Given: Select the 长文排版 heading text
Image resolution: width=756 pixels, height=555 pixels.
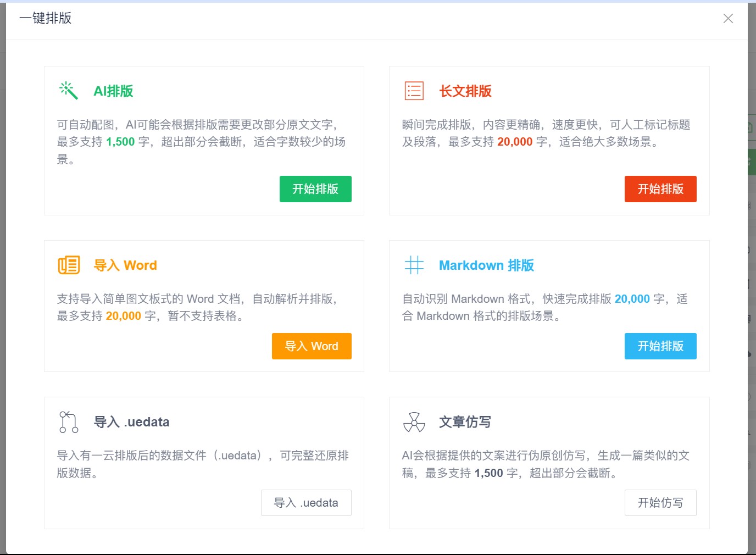Looking at the screenshot, I should tap(465, 91).
